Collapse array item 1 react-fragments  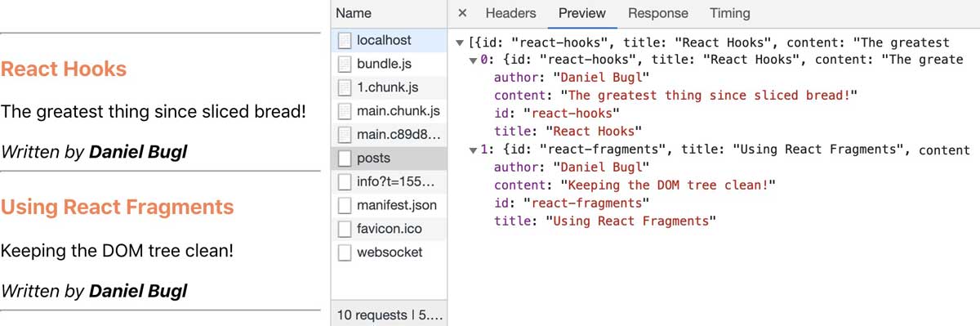click(x=474, y=150)
